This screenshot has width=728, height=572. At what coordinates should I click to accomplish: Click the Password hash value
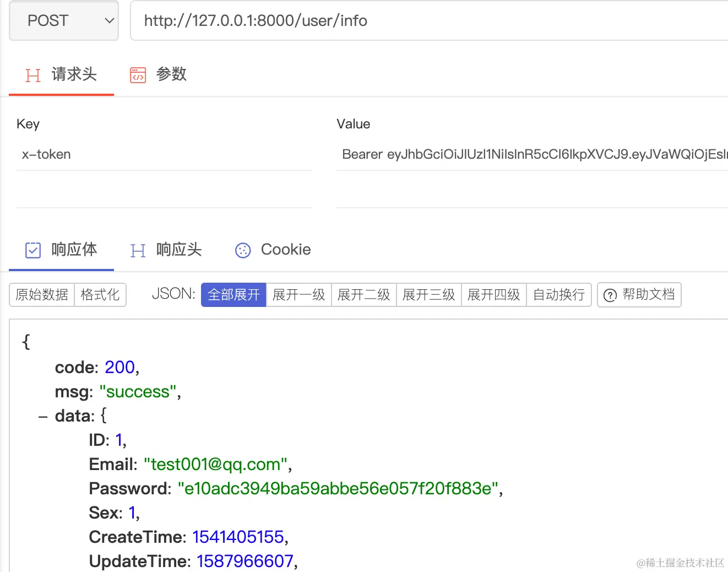coord(338,489)
